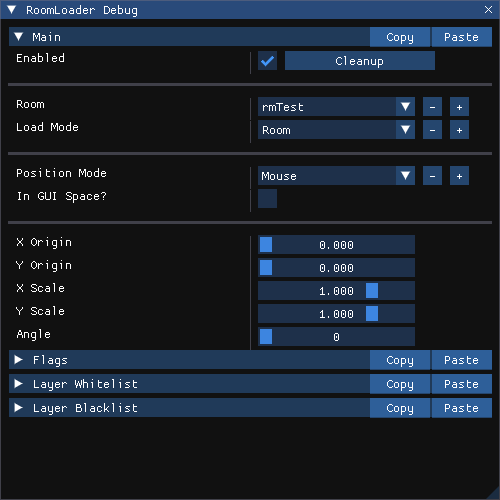Select previous Room with minus button
Viewport: 500px width, 500px height.
pyautogui.click(x=432, y=107)
